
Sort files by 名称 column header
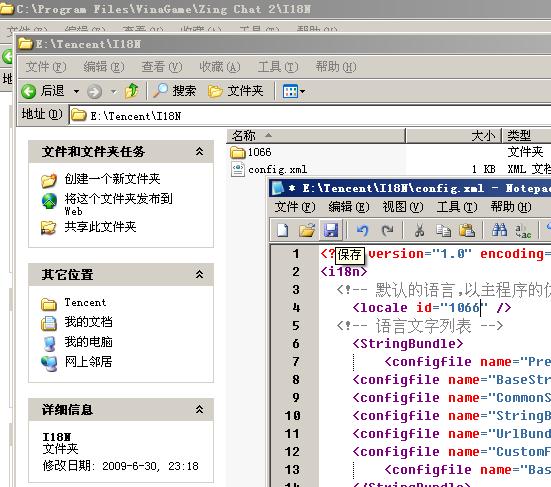[x=316, y=136]
